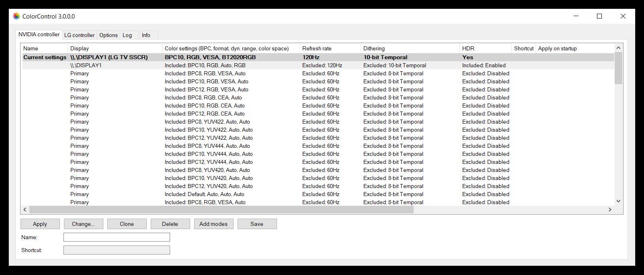The width and height of the screenshot is (644, 275).
Task: Click the HDR column header
Action: [x=485, y=48]
